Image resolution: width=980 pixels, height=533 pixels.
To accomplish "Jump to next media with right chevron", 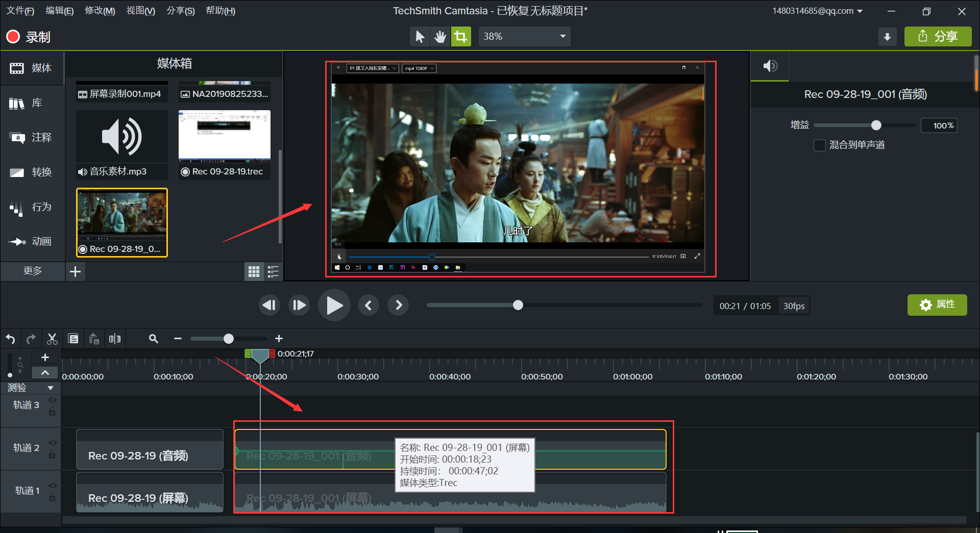I will (x=398, y=305).
